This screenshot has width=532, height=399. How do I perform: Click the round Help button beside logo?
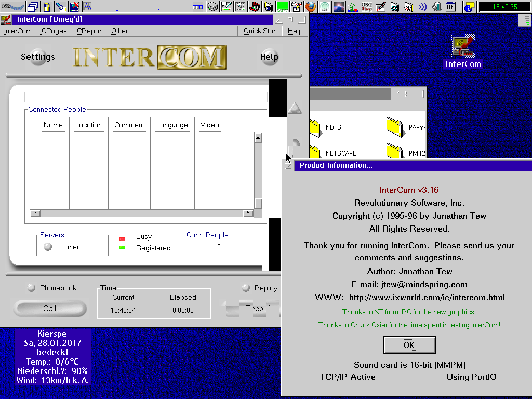(x=270, y=57)
